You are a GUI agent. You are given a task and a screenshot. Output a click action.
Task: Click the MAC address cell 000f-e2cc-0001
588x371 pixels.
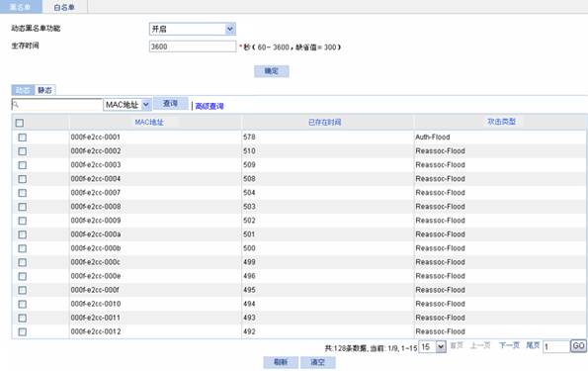click(96, 138)
